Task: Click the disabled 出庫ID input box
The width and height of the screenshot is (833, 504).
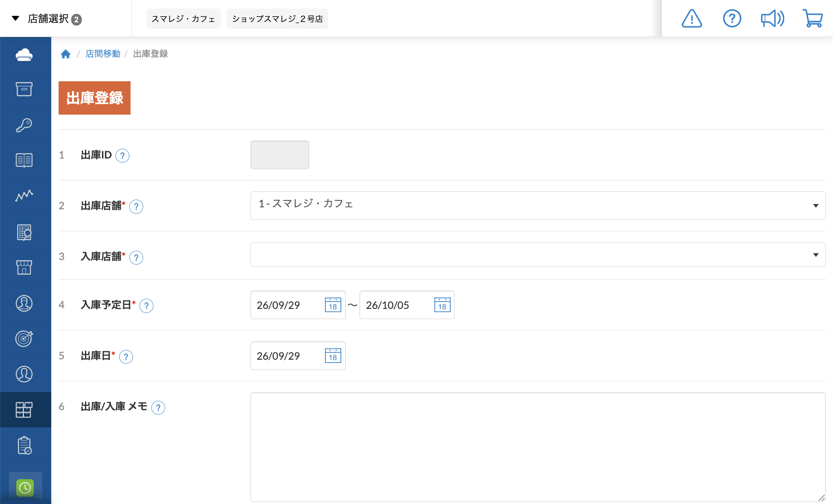Action: [x=280, y=155]
